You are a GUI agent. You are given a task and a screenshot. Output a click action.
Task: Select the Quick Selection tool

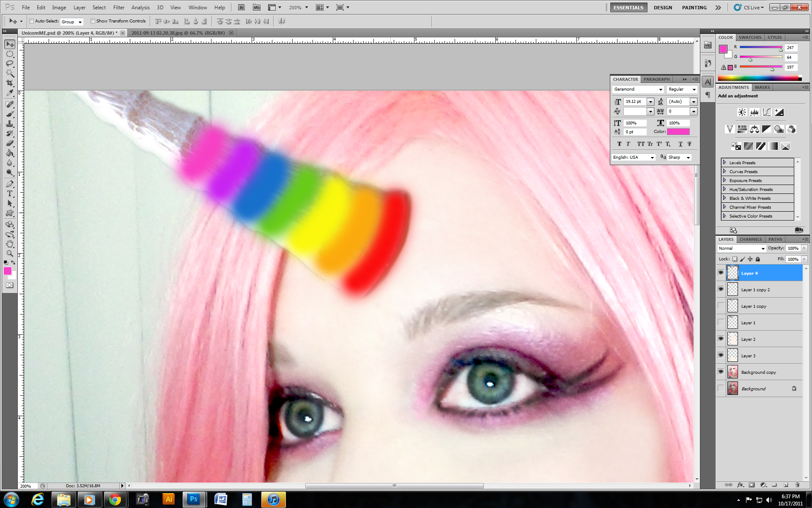[10, 73]
